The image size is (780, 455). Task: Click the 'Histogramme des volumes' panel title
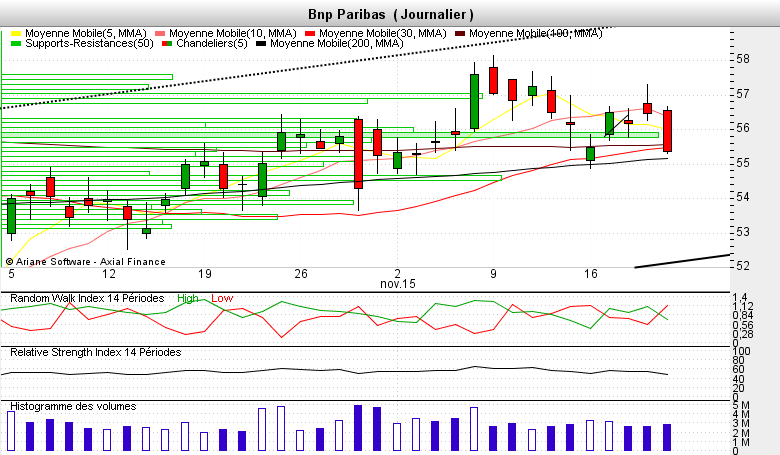pos(73,406)
